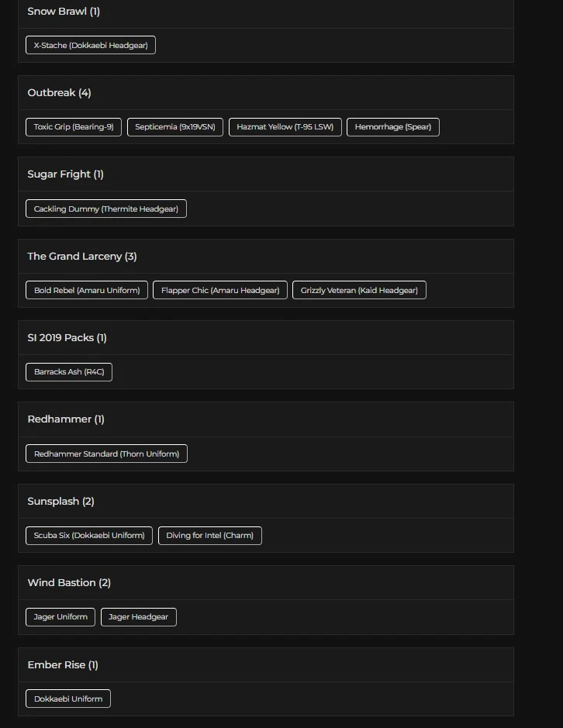Toggle The Grand Larceny (3) section header

[265, 257]
